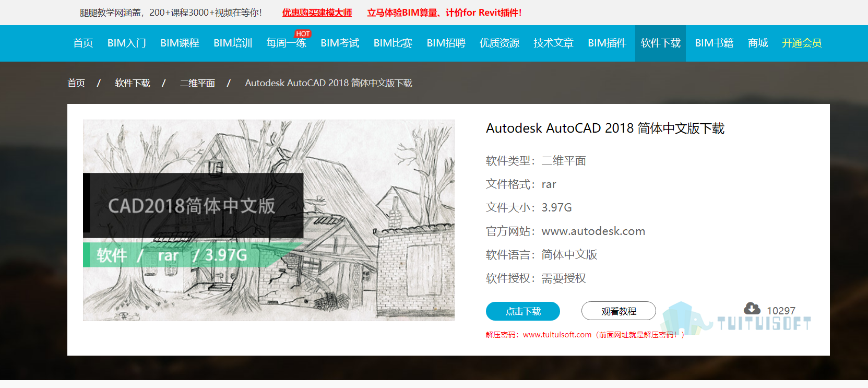This screenshot has height=388, width=868.
Task: Click the cloud download count icon
Action: 752,308
